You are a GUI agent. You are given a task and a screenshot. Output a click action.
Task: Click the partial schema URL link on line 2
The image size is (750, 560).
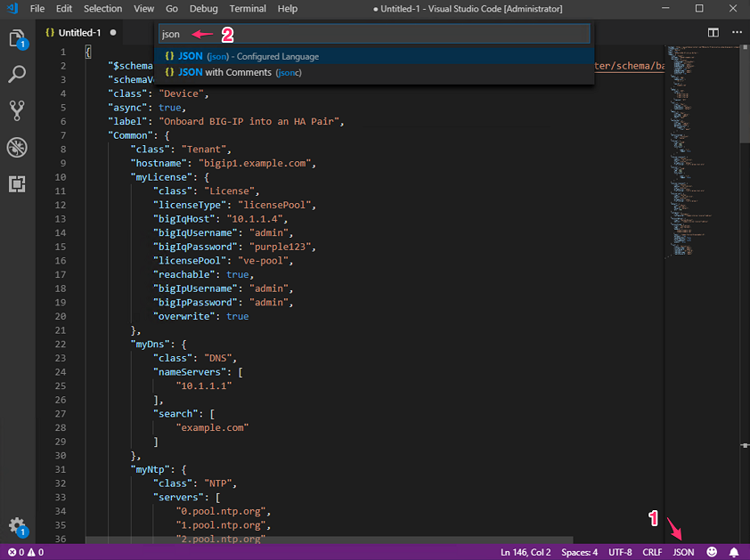pos(629,66)
